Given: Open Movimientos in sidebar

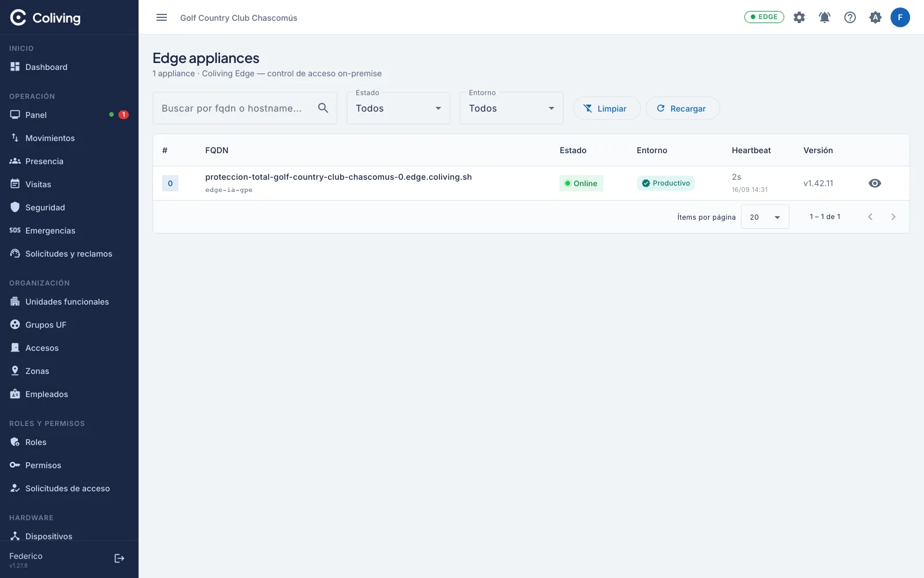Looking at the screenshot, I should tap(69, 138).
